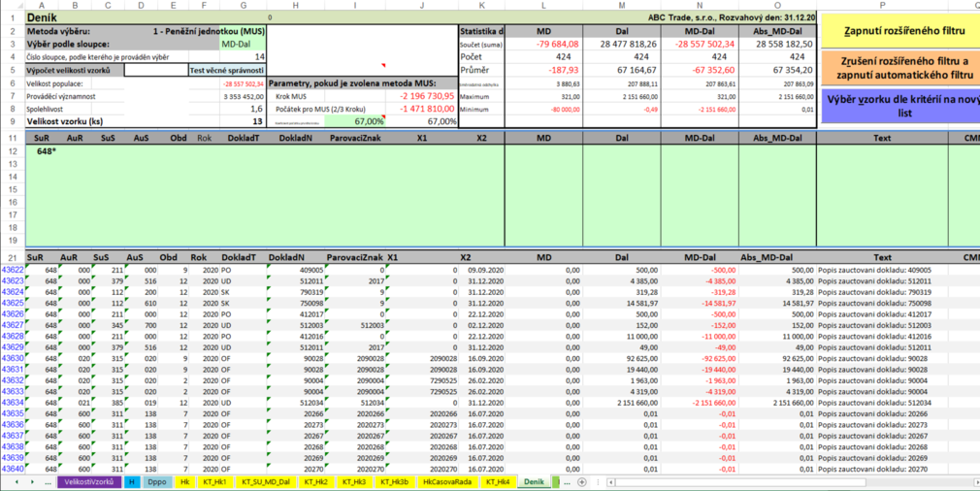Select row 43634 via its row header
Image resolution: width=980 pixels, height=491 pixels.
click(12, 403)
